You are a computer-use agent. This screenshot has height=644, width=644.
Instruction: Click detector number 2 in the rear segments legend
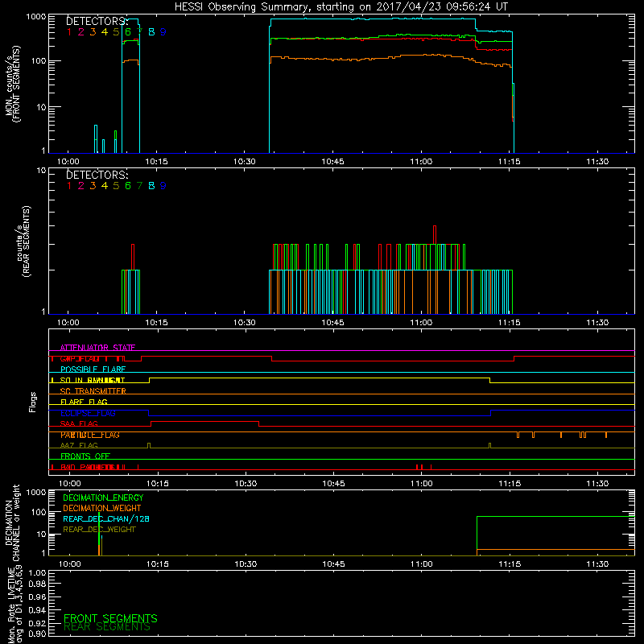(x=81, y=186)
